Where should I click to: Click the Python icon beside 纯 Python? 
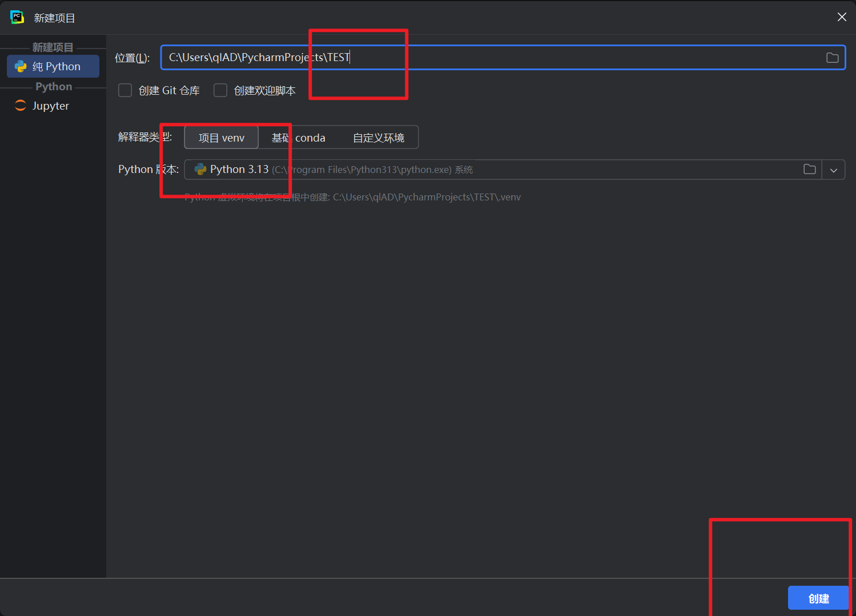pos(21,66)
